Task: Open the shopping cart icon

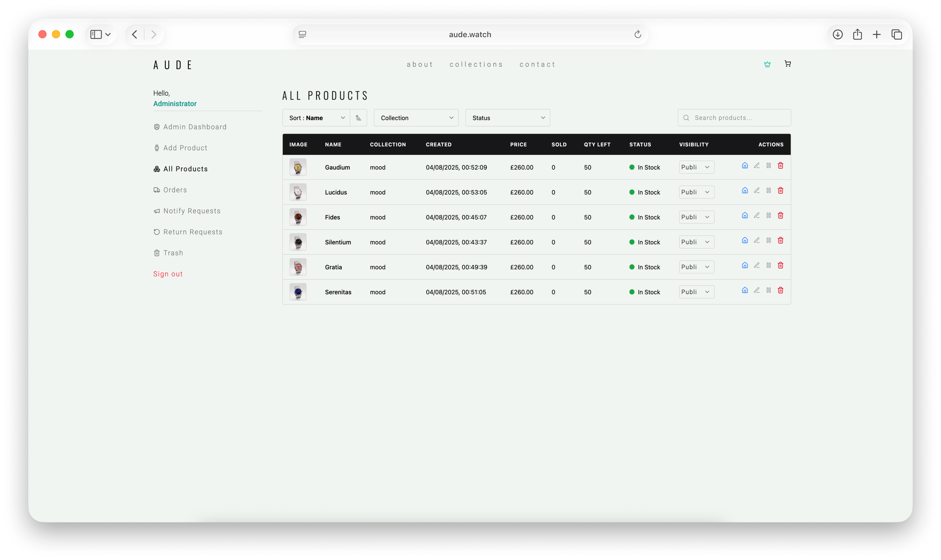Action: [x=787, y=64]
